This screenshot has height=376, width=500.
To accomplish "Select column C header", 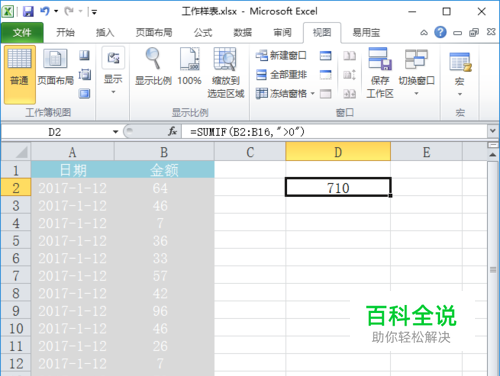I will (x=250, y=152).
